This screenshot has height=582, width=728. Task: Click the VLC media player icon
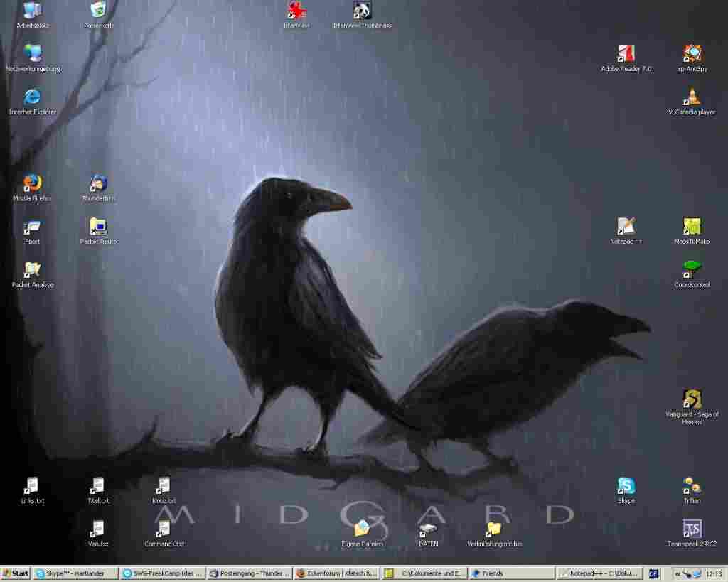click(692, 97)
